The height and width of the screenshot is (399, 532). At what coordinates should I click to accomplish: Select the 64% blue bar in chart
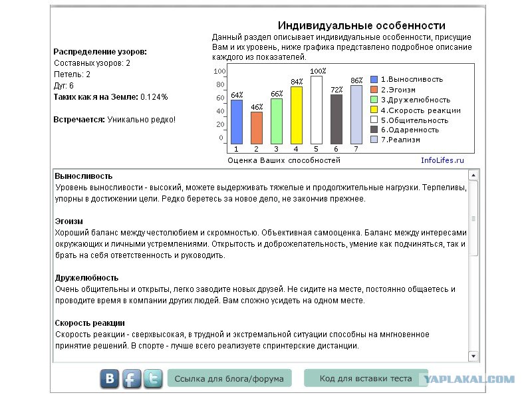pyautogui.click(x=237, y=122)
